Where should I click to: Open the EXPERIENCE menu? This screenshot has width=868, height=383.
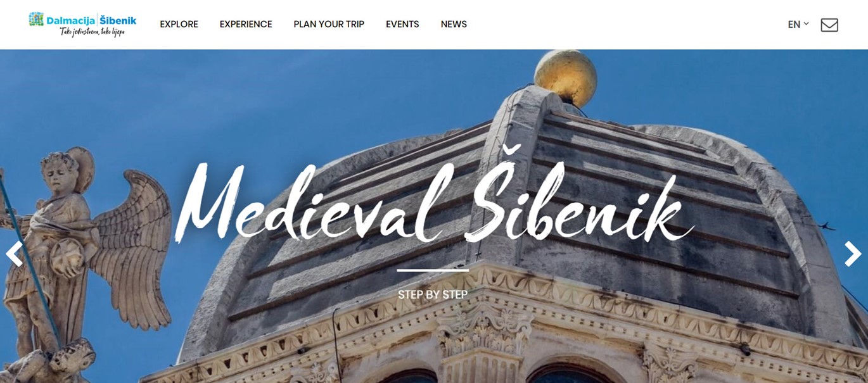246,24
